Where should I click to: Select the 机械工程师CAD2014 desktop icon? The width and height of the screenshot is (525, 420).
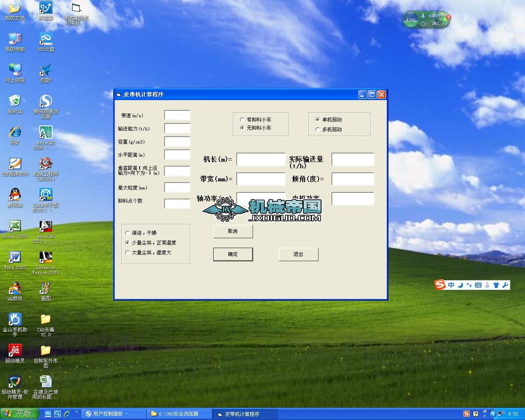[x=46, y=169]
